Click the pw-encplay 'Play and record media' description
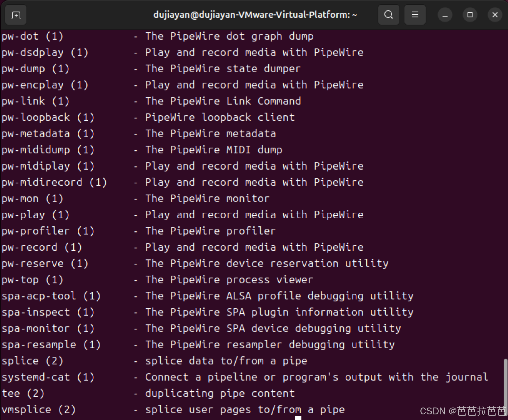Screen dimensions: 508x420 [x=255, y=85]
